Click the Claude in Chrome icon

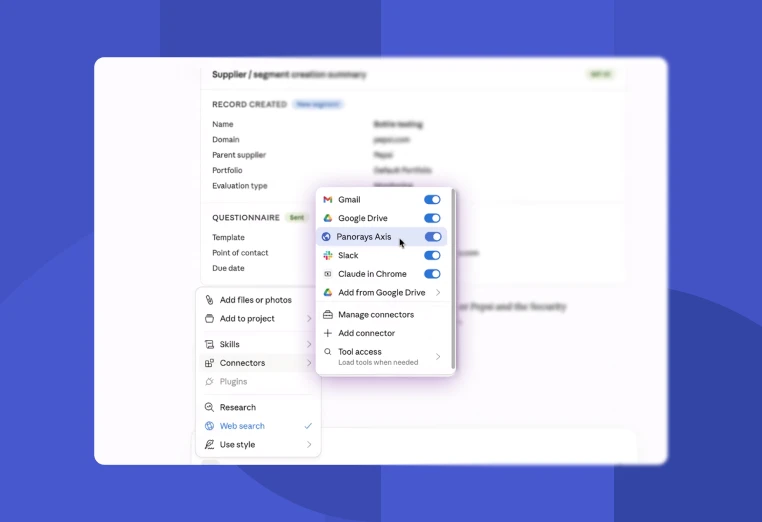pos(328,274)
